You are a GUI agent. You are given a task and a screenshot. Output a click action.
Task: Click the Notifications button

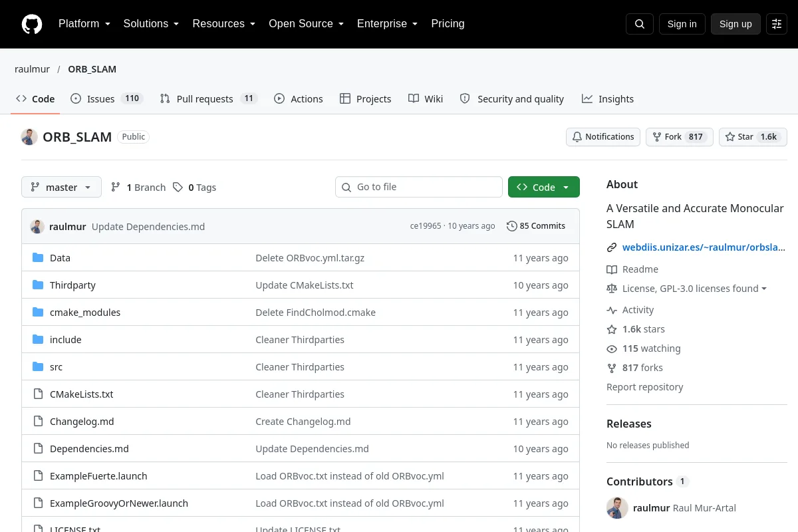point(603,137)
